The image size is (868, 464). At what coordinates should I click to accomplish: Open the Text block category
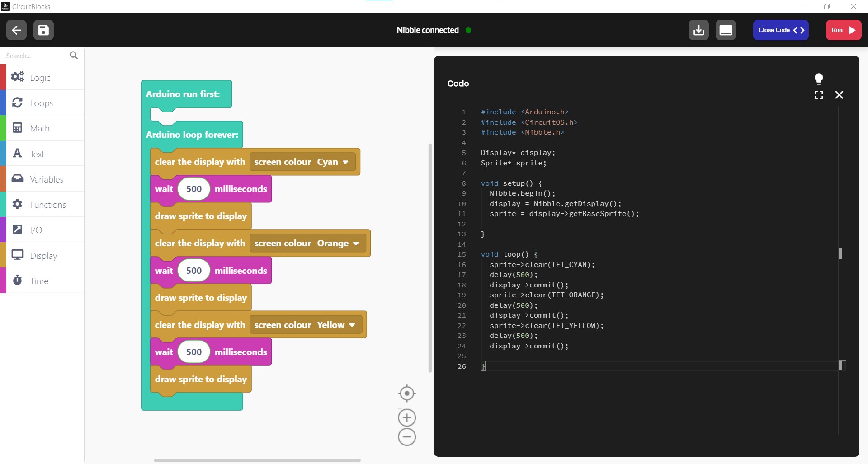pyautogui.click(x=42, y=154)
